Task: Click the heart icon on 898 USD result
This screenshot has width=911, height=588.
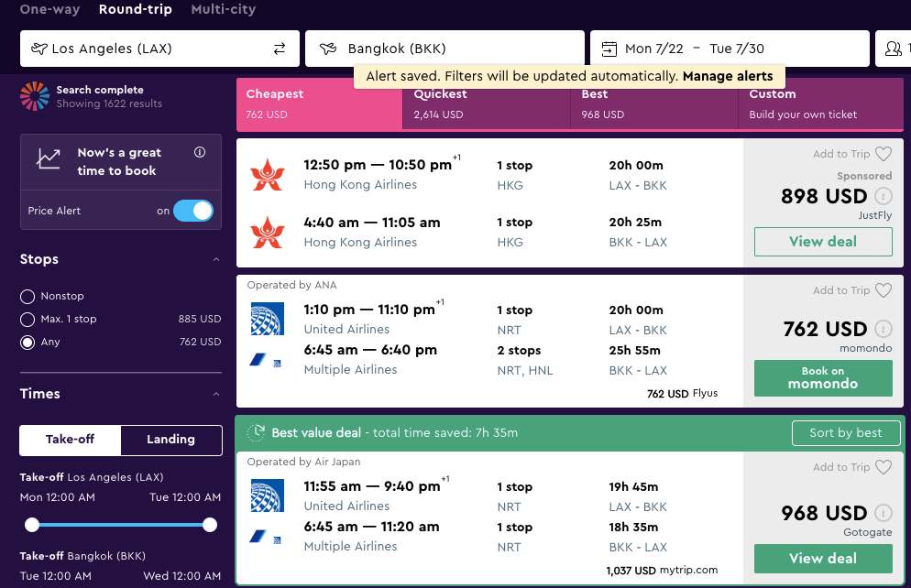Action: (x=884, y=154)
